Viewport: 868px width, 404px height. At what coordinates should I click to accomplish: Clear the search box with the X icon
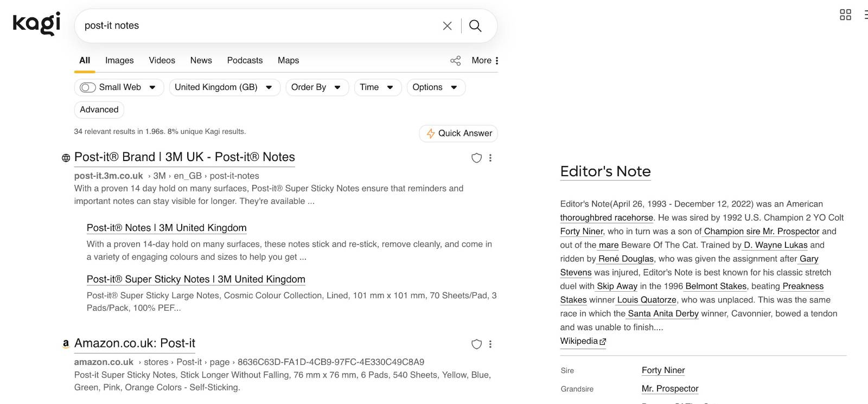coord(447,26)
